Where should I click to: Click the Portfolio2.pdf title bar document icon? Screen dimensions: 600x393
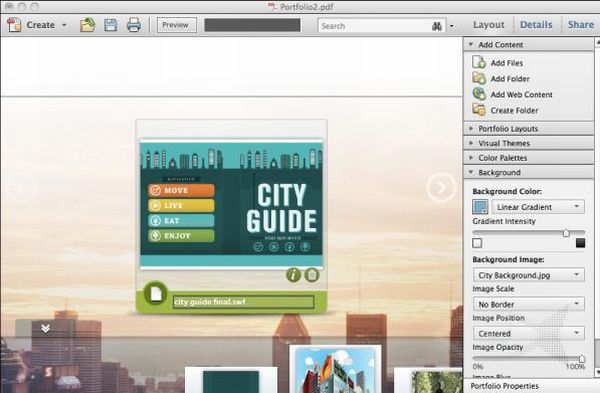pos(272,7)
